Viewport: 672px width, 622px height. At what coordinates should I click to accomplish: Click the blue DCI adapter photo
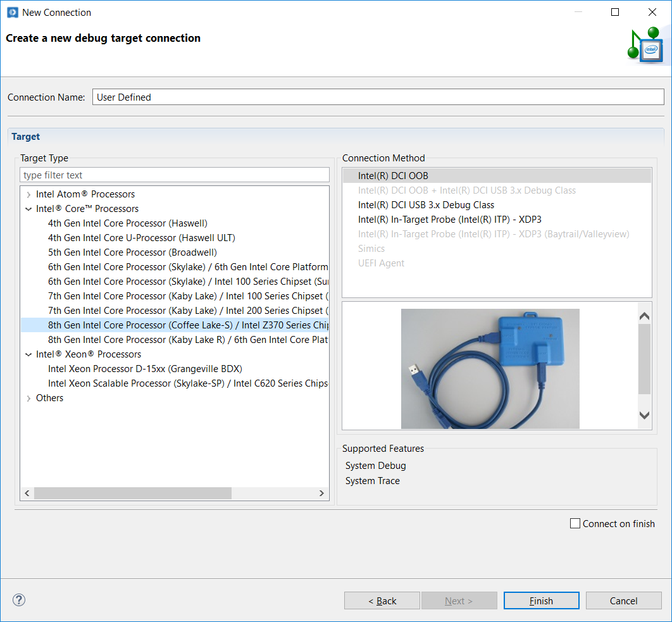[x=490, y=369]
